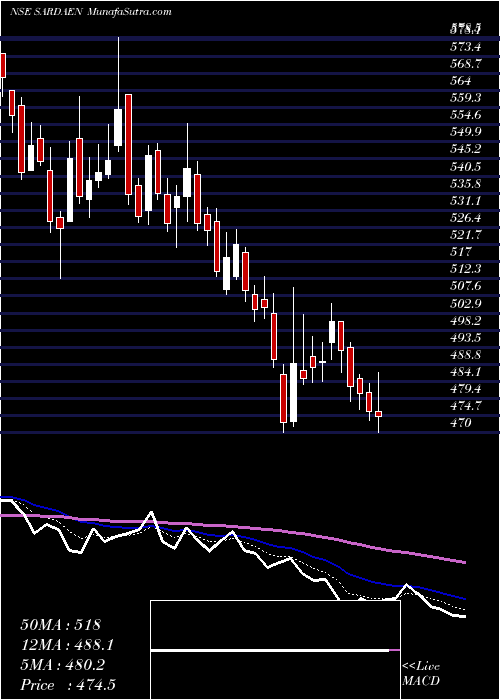
Task: Click the <<Live MACD label
Action: click(421, 674)
